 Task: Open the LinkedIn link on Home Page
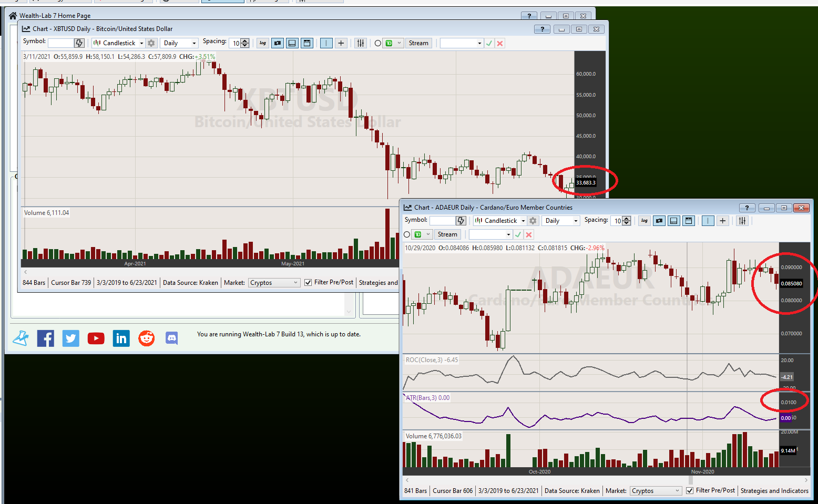(x=121, y=338)
